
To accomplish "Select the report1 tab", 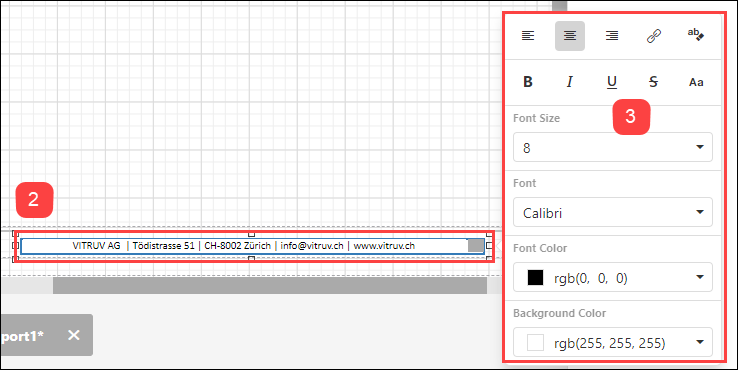I will point(46,335).
